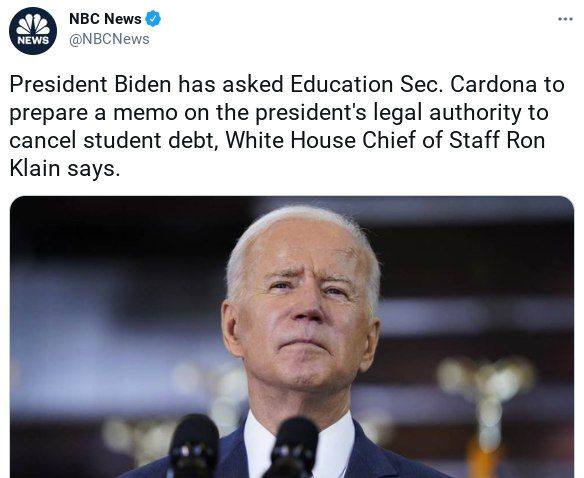Click the NEWS label inside the avatar
The image size is (584, 478).
click(x=33, y=40)
